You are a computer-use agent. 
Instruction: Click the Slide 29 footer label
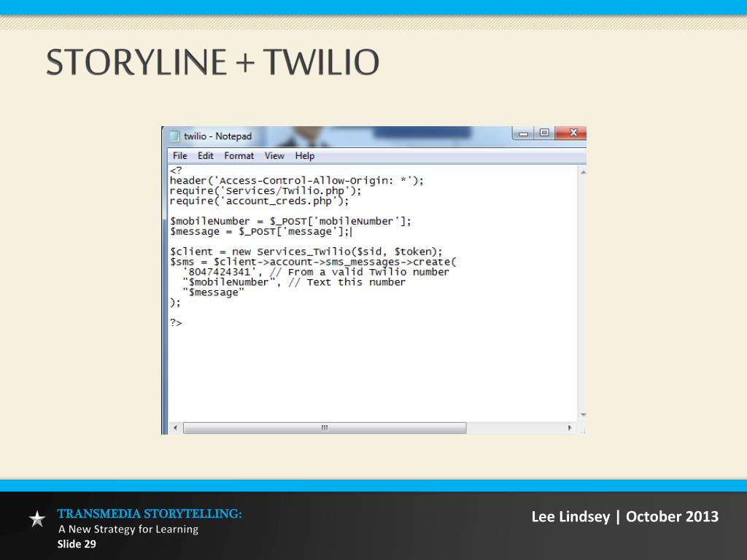click(x=77, y=544)
